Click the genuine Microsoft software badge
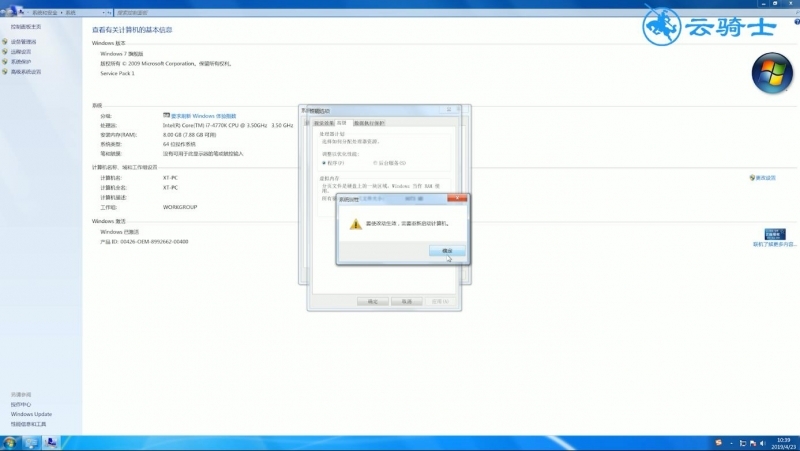The width and height of the screenshot is (800, 451). pyautogui.click(x=774, y=234)
